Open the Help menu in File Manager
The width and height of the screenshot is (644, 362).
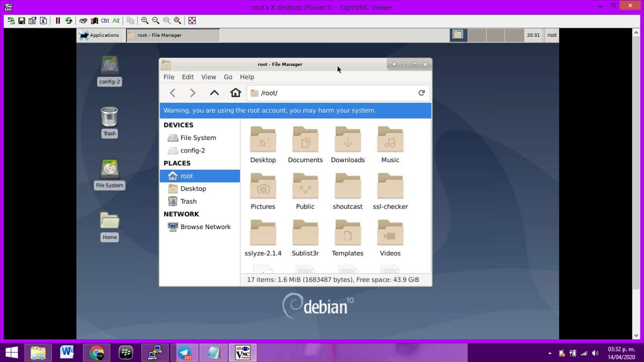[247, 77]
